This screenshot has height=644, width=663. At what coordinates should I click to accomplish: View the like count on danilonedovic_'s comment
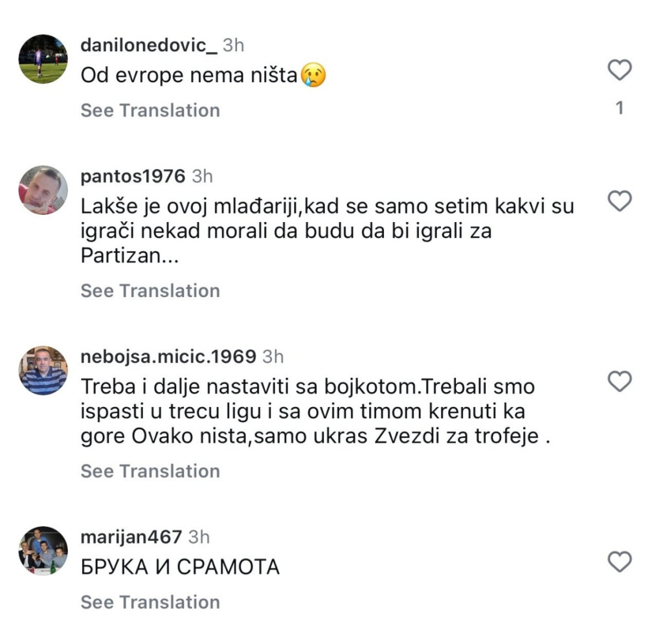point(620,108)
